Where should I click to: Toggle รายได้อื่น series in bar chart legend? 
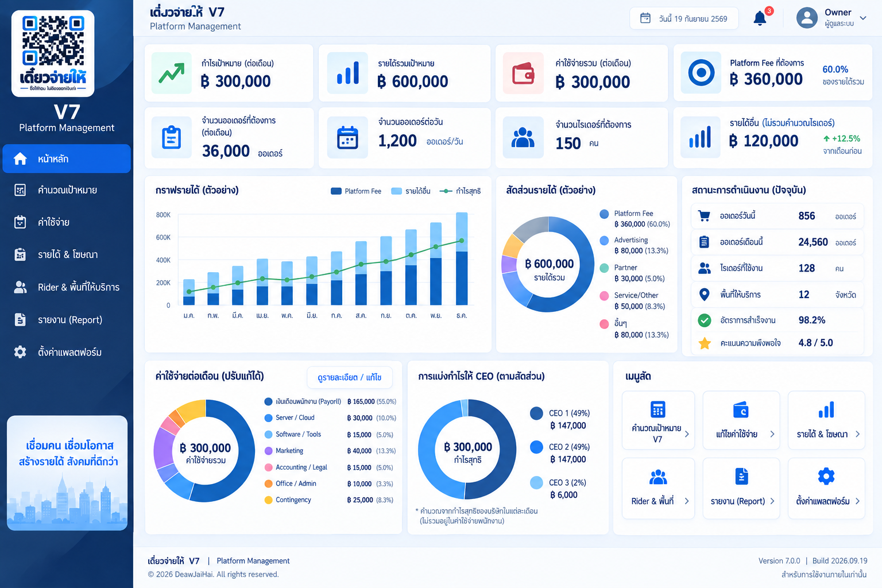coord(411,191)
